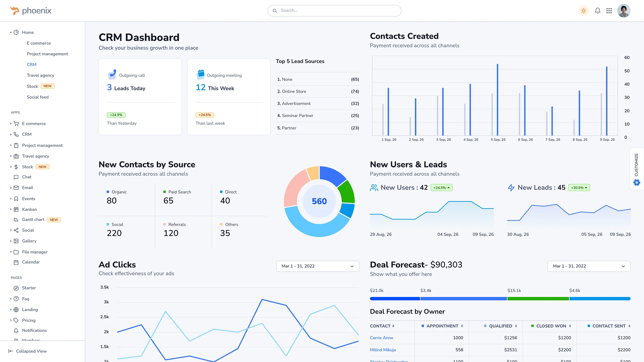The width and height of the screenshot is (644, 362).
Task: Click the Starter compass icon
Action: click(16, 288)
